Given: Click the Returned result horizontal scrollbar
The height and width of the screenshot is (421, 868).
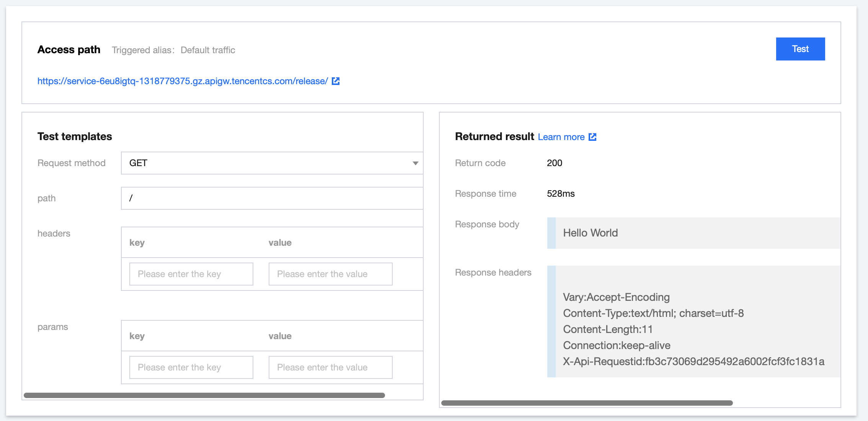Looking at the screenshot, I should tap(587, 403).
